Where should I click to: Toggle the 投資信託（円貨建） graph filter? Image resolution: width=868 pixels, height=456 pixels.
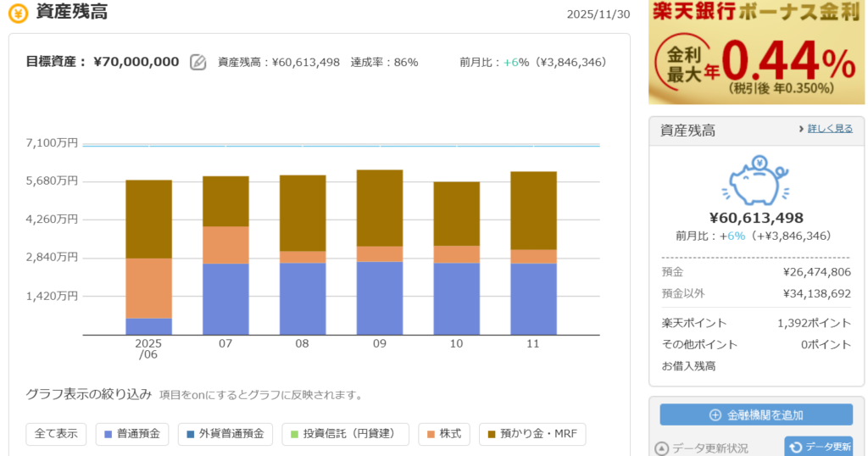click(x=345, y=434)
